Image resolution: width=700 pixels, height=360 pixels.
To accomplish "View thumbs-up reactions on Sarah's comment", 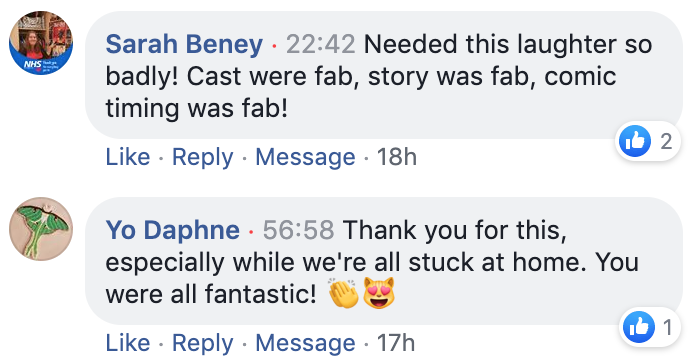I will [x=635, y=141].
